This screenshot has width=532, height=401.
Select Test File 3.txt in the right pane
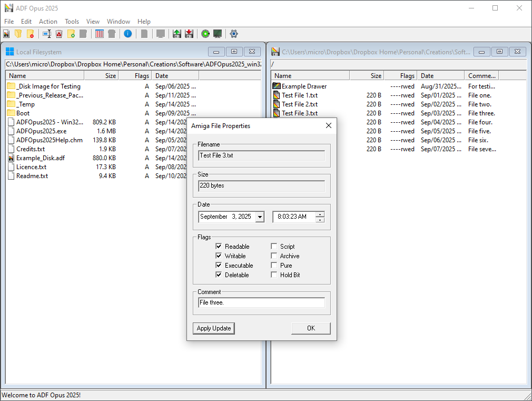tap(300, 113)
